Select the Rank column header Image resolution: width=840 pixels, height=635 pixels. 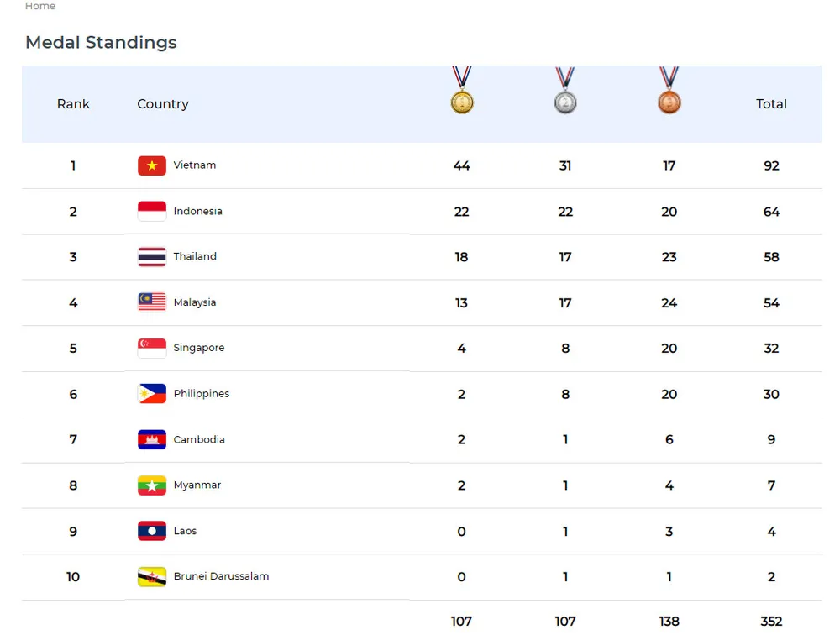[x=73, y=104]
